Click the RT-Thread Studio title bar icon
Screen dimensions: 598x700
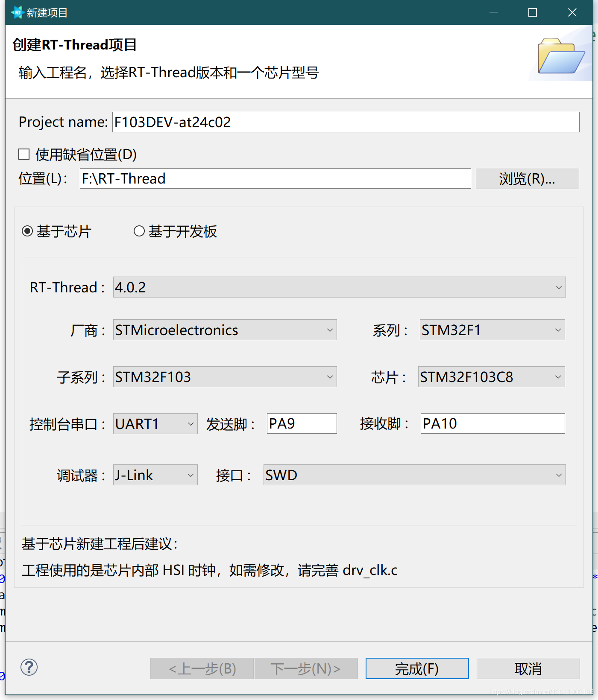[17, 12]
